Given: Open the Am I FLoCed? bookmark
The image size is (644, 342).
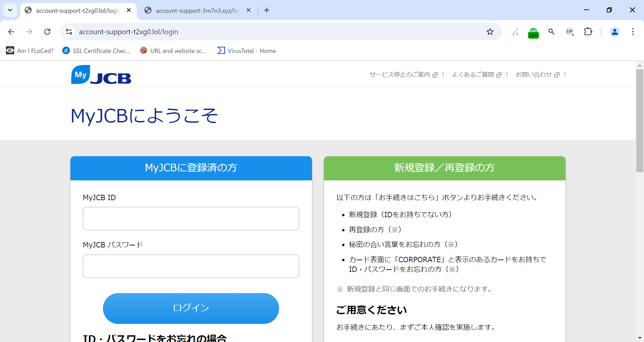Looking at the screenshot, I should coord(30,51).
